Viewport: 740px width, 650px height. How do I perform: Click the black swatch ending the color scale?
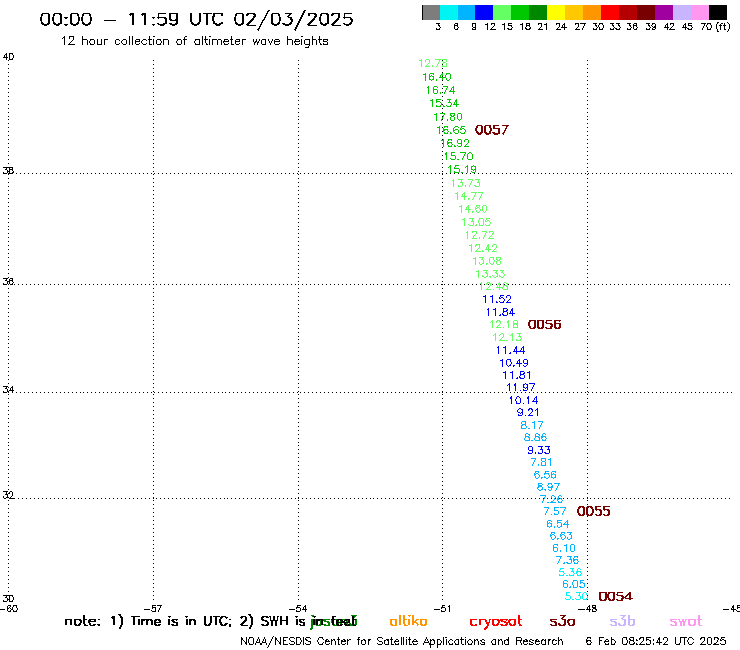click(x=718, y=12)
